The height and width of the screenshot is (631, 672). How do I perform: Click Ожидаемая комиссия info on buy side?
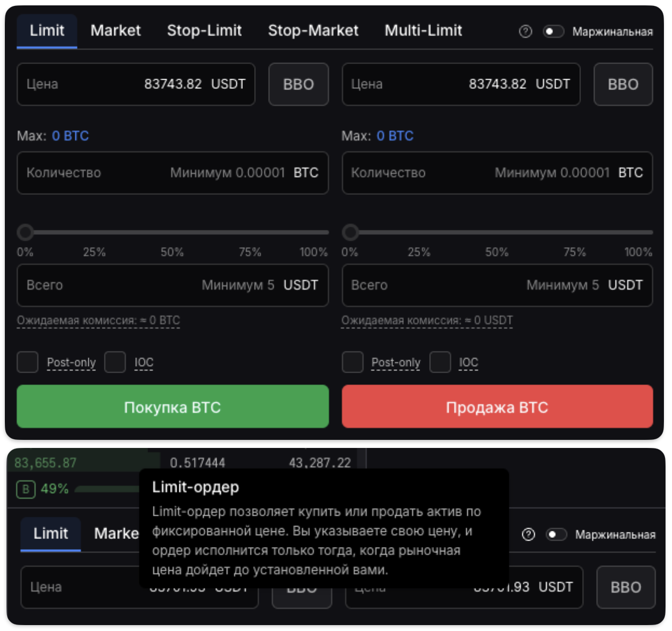point(98,320)
